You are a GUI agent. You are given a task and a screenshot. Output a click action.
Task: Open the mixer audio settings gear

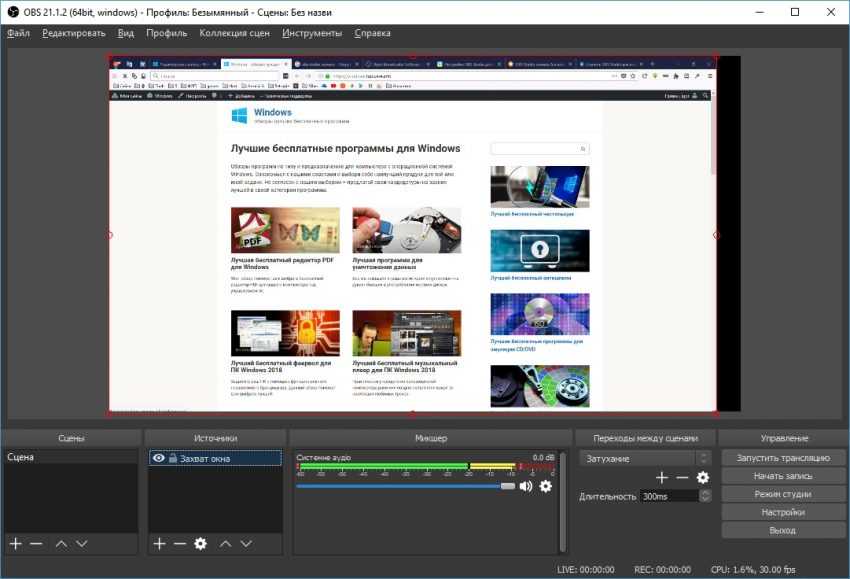[x=545, y=486]
